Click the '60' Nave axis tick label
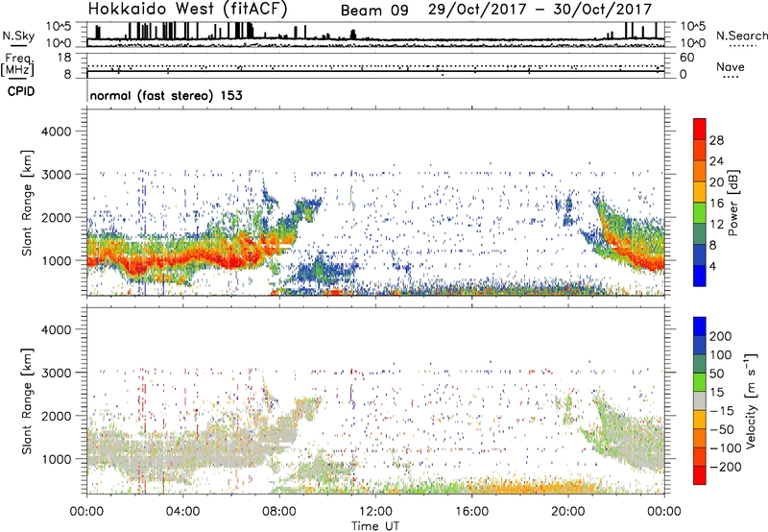The image size is (768, 532). tap(686, 58)
